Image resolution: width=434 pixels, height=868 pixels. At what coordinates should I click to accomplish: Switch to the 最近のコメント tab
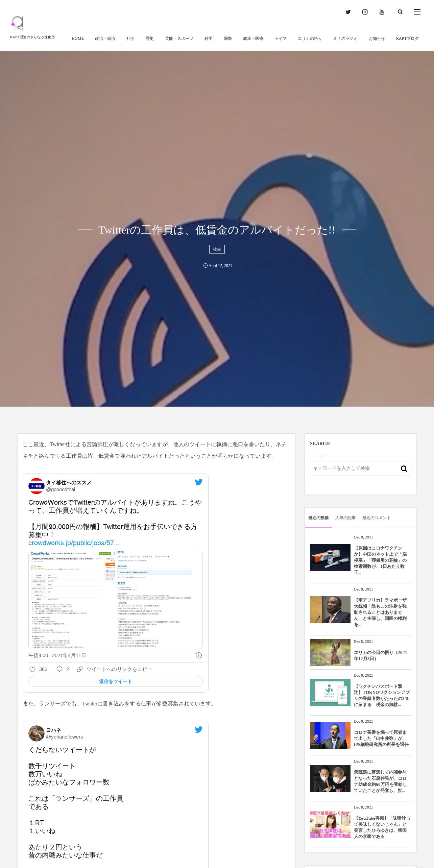pos(376,518)
